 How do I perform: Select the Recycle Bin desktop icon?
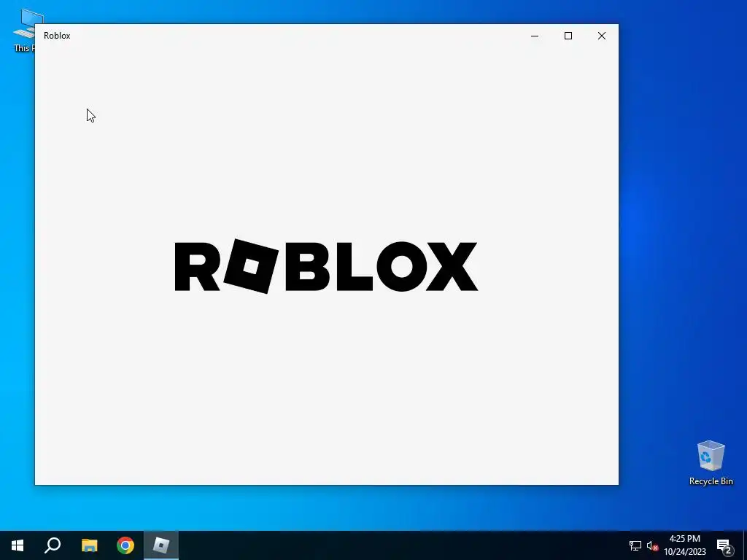pos(711,463)
